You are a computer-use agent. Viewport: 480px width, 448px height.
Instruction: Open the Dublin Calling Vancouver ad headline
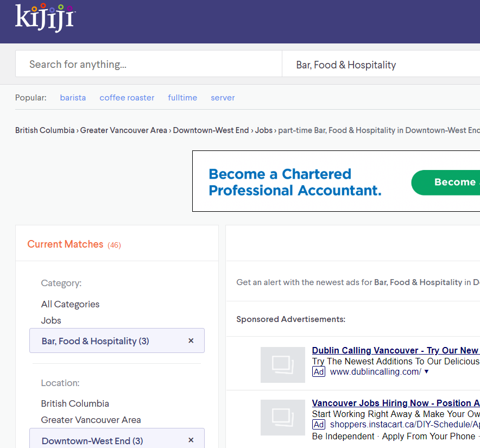[x=396, y=350]
